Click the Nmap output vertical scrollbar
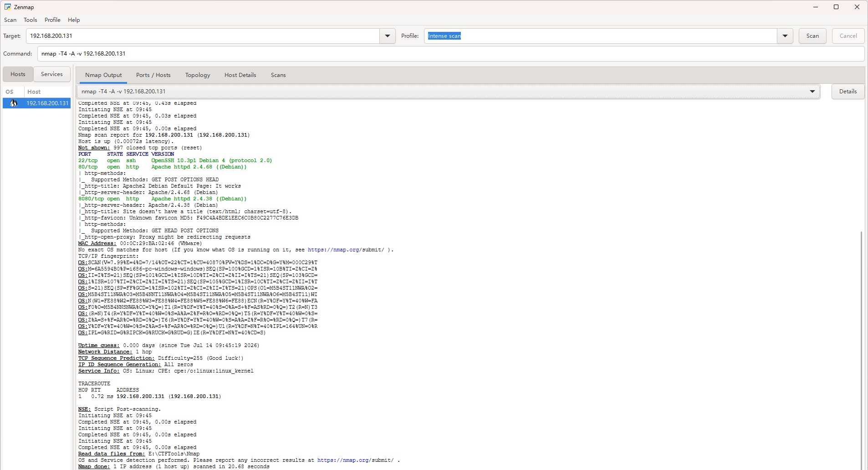 click(x=861, y=350)
